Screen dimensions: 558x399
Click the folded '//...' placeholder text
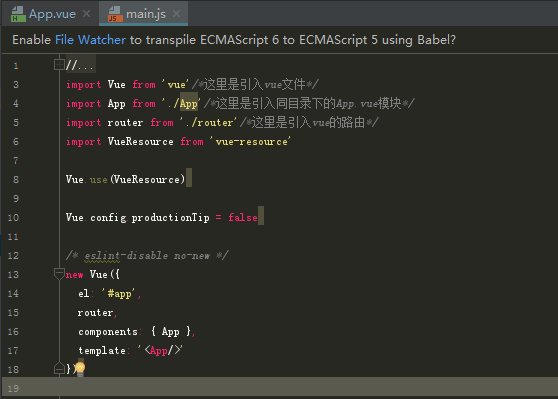click(80, 65)
